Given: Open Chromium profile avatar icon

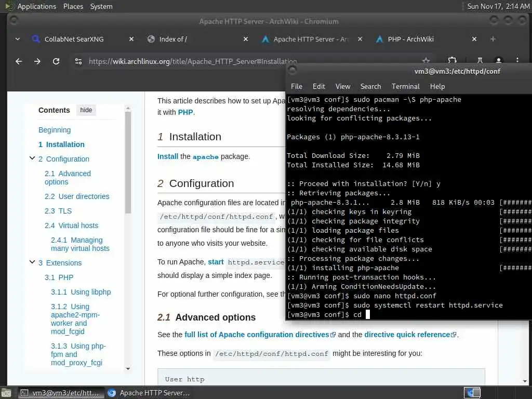Looking at the screenshot, I should (498, 60).
